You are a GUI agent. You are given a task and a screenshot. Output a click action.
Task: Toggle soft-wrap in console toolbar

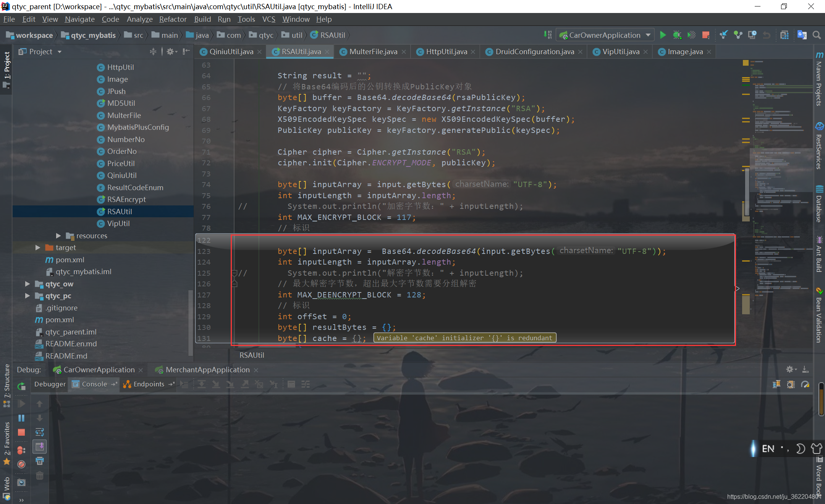coord(40,432)
